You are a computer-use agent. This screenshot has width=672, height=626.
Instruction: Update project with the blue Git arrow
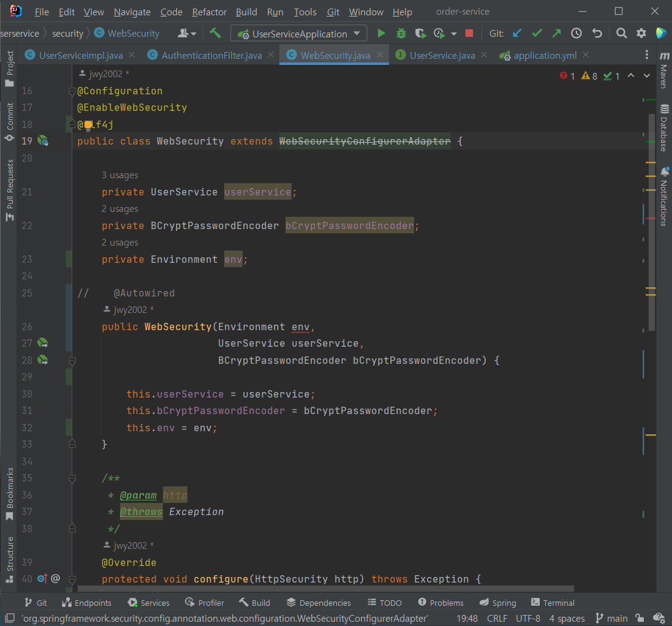click(x=517, y=34)
